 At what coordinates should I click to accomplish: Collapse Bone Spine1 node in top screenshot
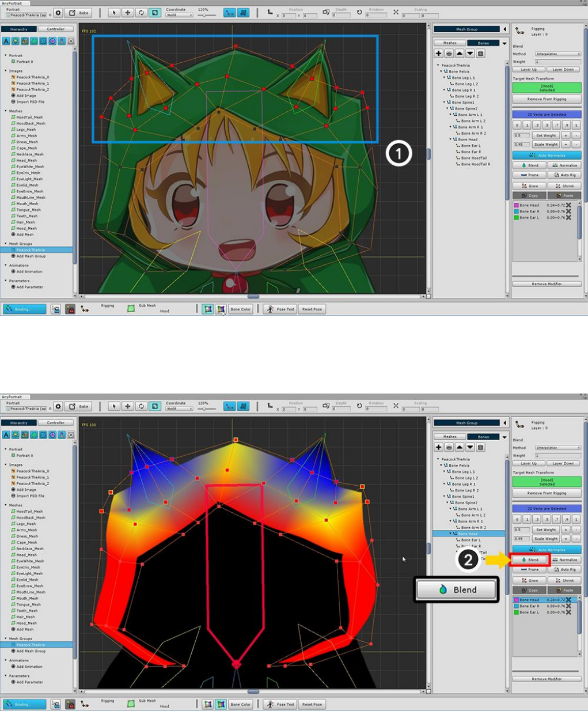(x=445, y=103)
